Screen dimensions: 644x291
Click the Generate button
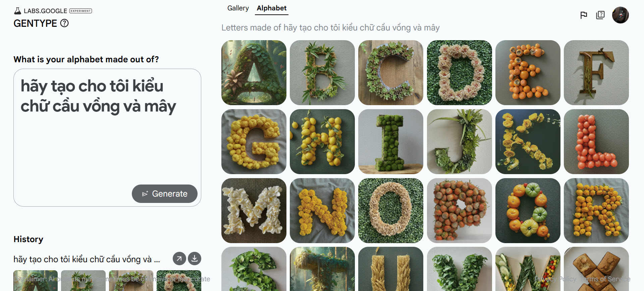coord(165,194)
